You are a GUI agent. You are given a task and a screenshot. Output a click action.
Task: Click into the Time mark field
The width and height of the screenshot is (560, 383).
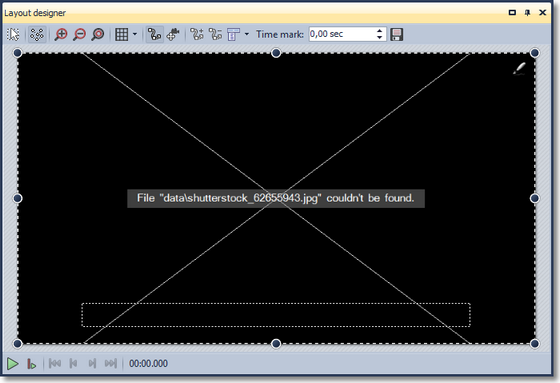click(341, 34)
